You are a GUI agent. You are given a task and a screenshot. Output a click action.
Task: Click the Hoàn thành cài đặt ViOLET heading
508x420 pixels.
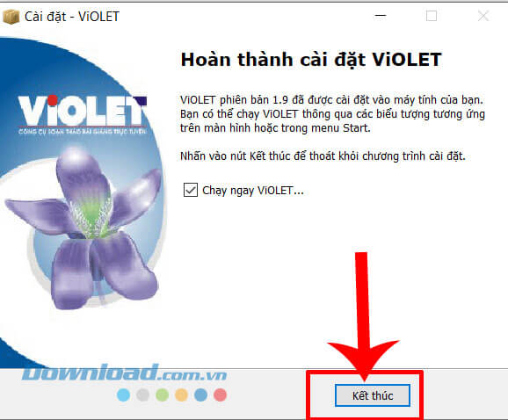click(x=311, y=60)
